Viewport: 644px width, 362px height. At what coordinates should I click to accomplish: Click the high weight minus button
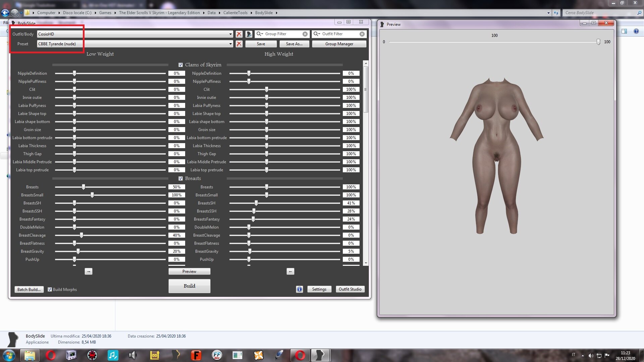coord(290,271)
